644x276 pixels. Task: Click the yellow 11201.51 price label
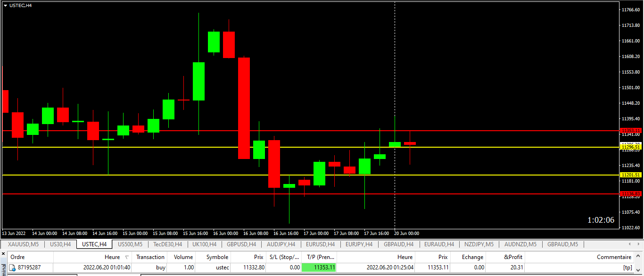click(x=631, y=175)
